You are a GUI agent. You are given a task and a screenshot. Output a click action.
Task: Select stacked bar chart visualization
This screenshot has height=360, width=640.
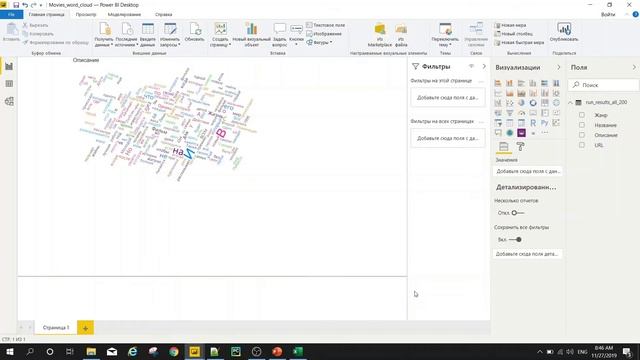point(498,83)
